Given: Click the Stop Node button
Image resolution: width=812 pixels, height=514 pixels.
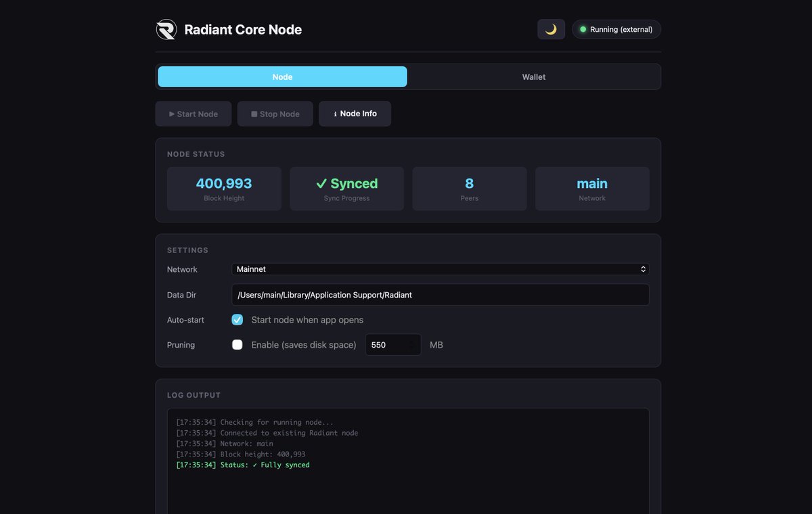Looking at the screenshot, I should [x=275, y=114].
